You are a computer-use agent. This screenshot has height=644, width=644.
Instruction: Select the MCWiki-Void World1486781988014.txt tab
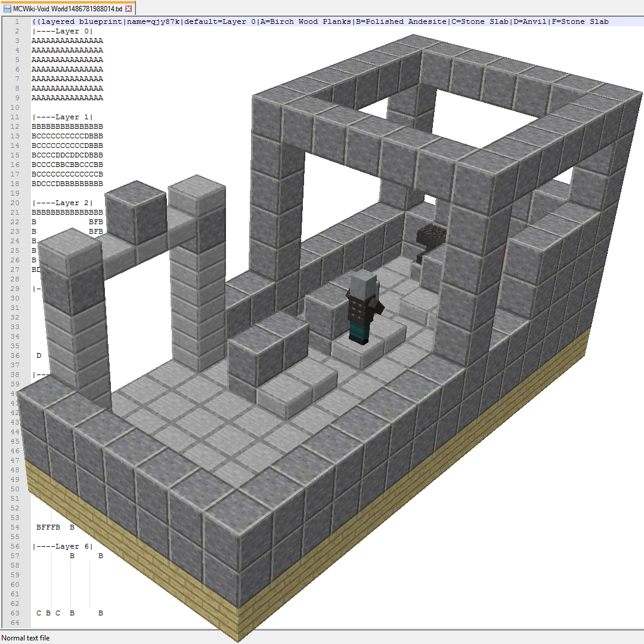67,9
